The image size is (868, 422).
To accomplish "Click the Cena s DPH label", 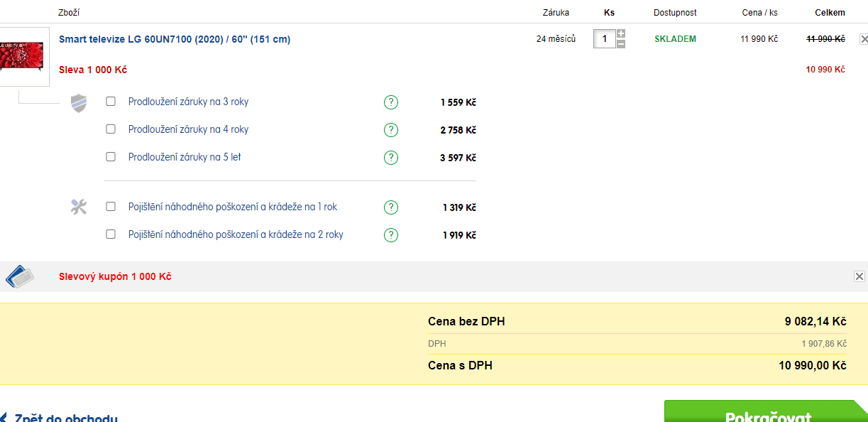I will 460,366.
